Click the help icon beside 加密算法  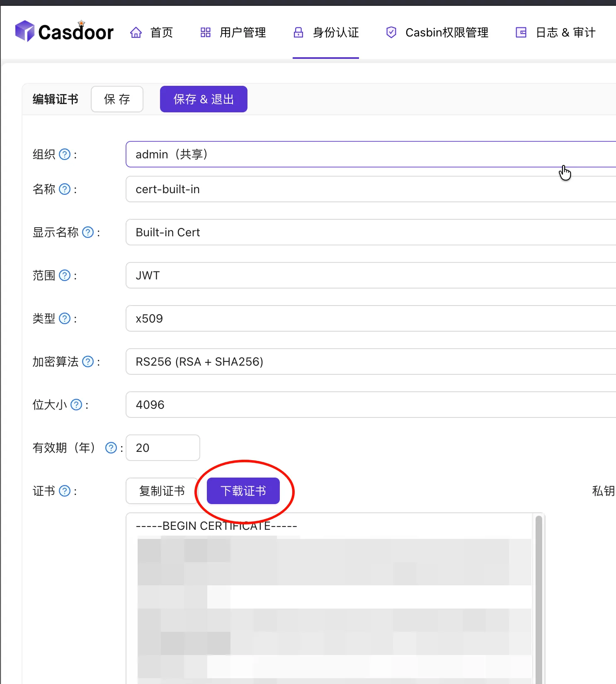(x=88, y=362)
